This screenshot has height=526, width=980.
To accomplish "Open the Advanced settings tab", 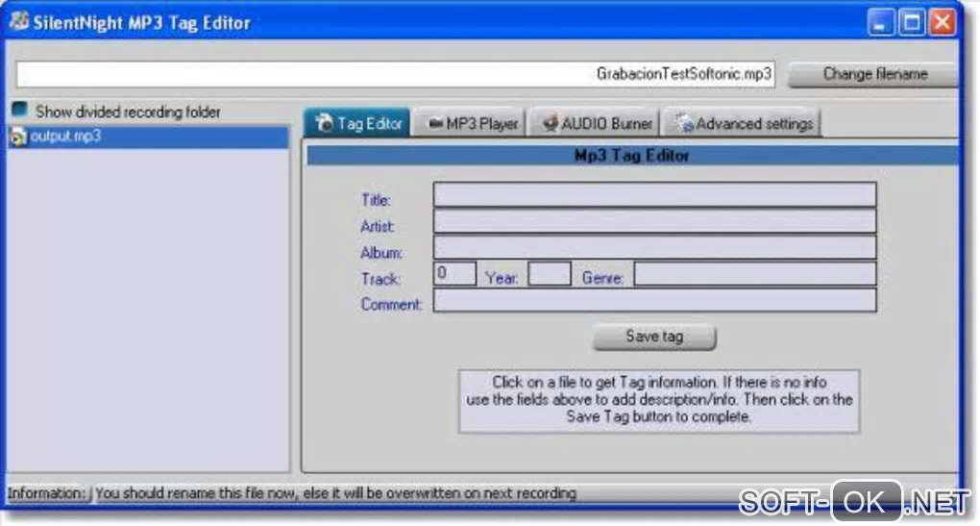I will tap(743, 123).
